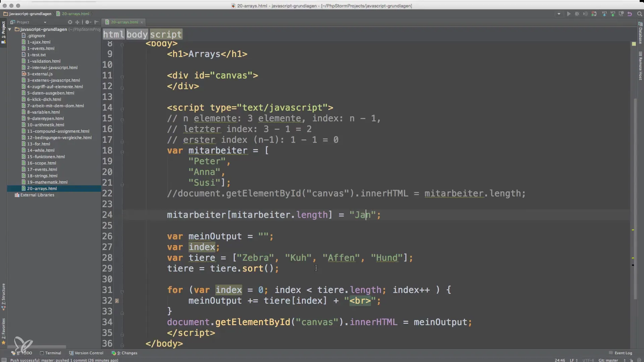This screenshot has height=362, width=644.
Task: Click the VCS update project icon
Action: click(604, 14)
